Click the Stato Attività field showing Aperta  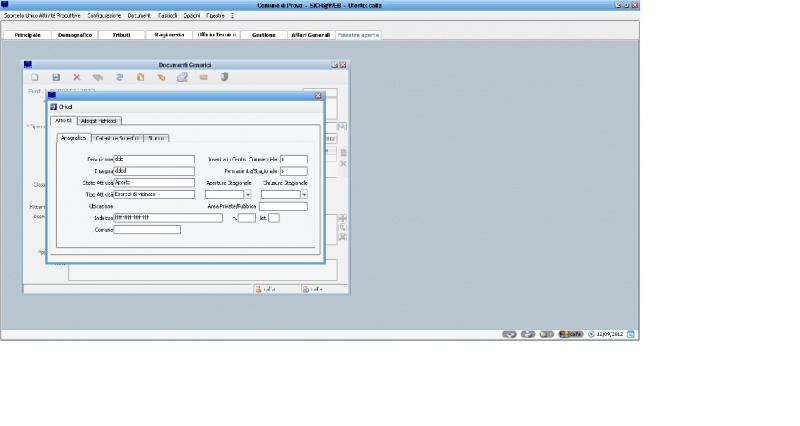click(154, 183)
